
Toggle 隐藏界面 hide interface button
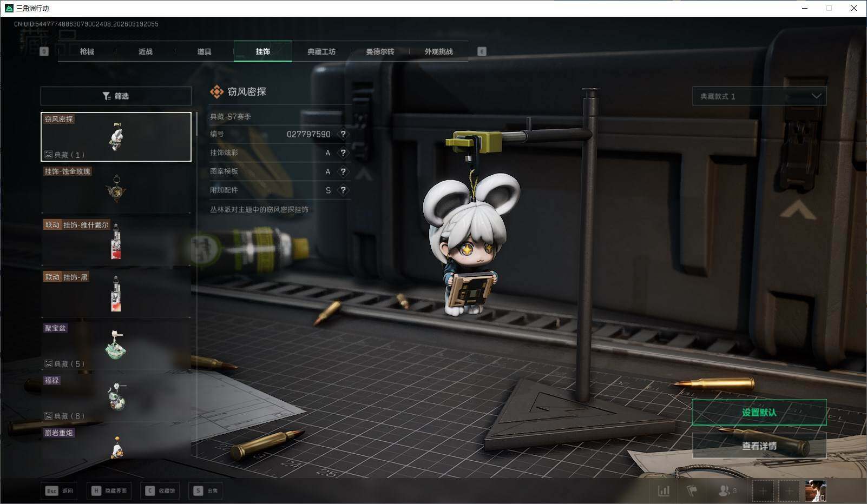(x=109, y=490)
